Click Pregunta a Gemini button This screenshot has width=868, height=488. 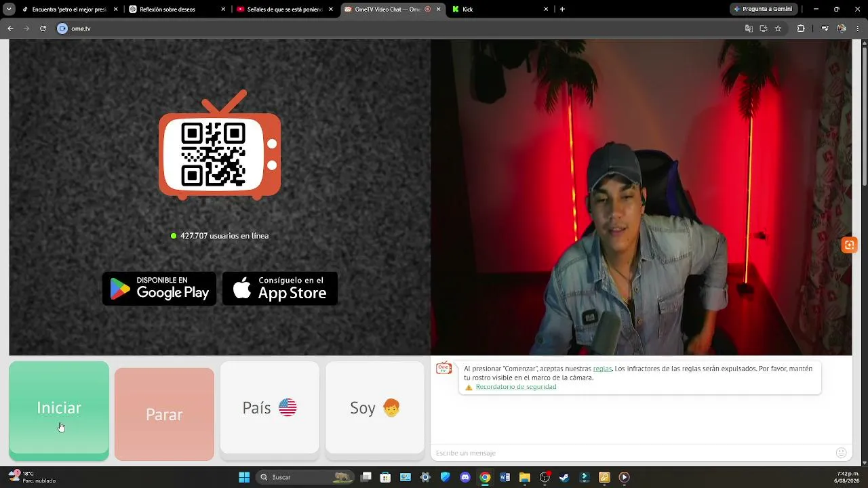[x=764, y=9]
